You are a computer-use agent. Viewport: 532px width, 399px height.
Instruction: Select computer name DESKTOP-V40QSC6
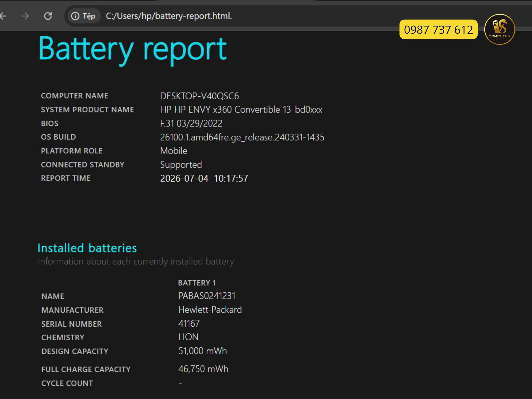click(200, 96)
